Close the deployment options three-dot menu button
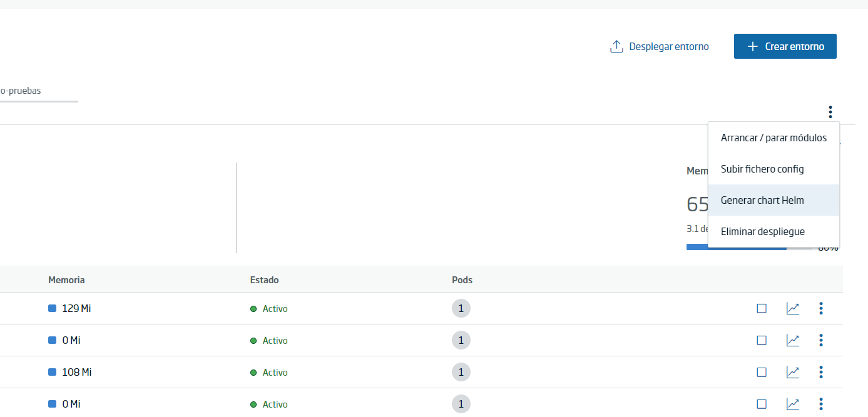Viewport: 868px width, 417px height. pos(830,112)
